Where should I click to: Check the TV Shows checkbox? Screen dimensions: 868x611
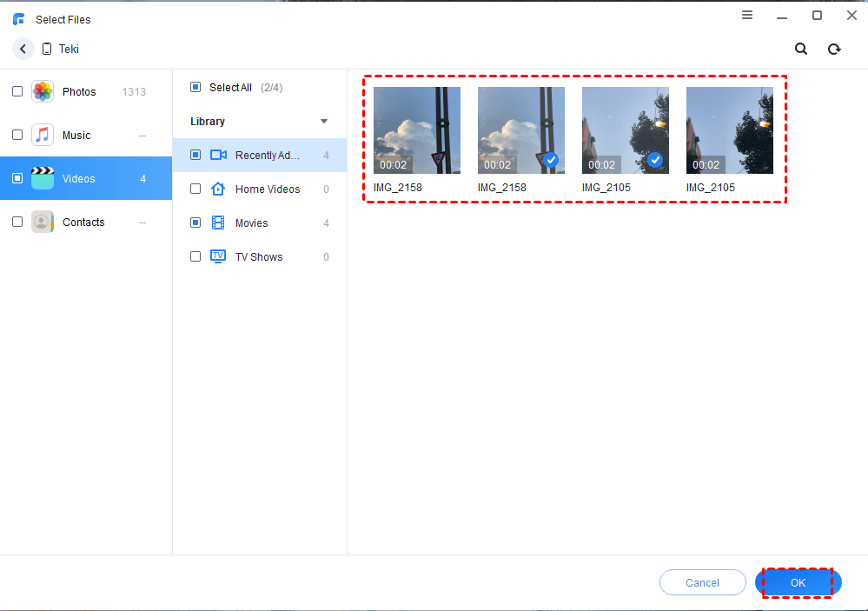(195, 257)
